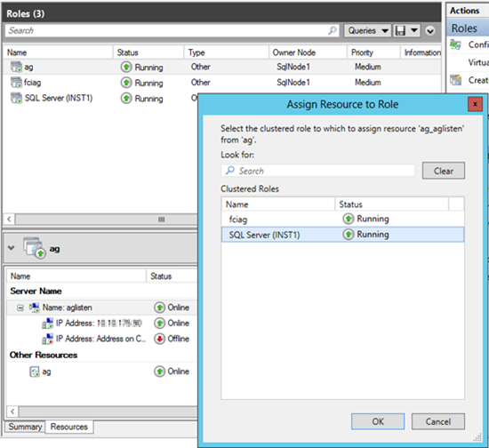Image resolution: width=489 pixels, height=448 pixels.
Task: Collapse the Name: aglisten tree node
Action: (20, 308)
